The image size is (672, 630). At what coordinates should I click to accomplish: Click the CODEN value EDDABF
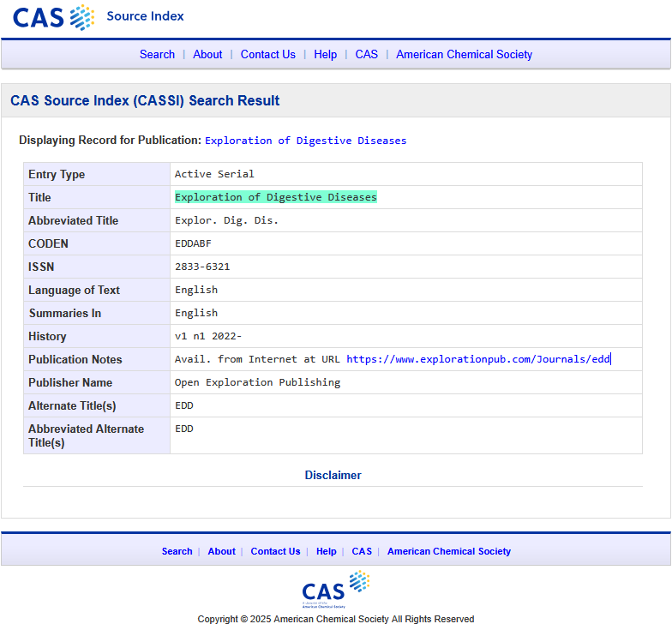pyautogui.click(x=194, y=243)
